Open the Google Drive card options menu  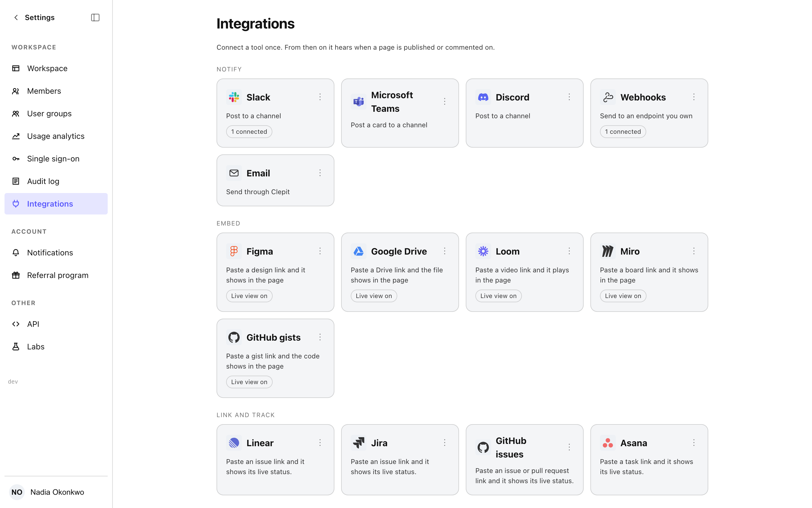coord(445,251)
